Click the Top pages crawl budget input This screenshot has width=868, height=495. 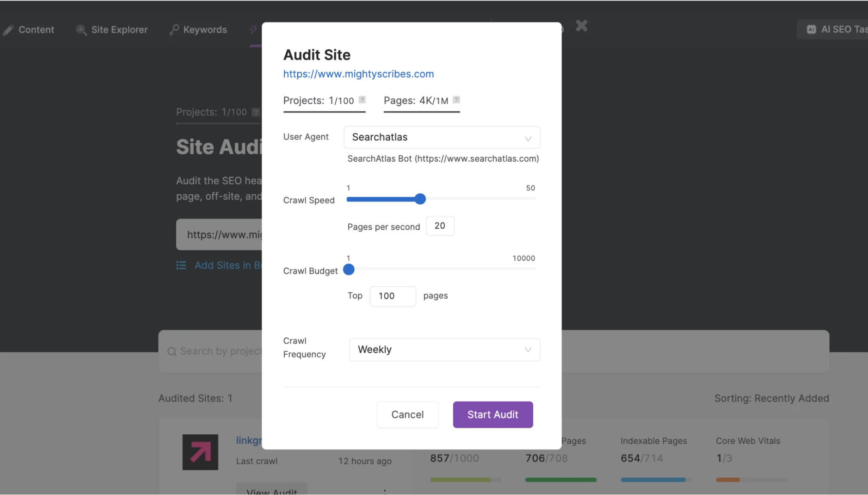[393, 296]
